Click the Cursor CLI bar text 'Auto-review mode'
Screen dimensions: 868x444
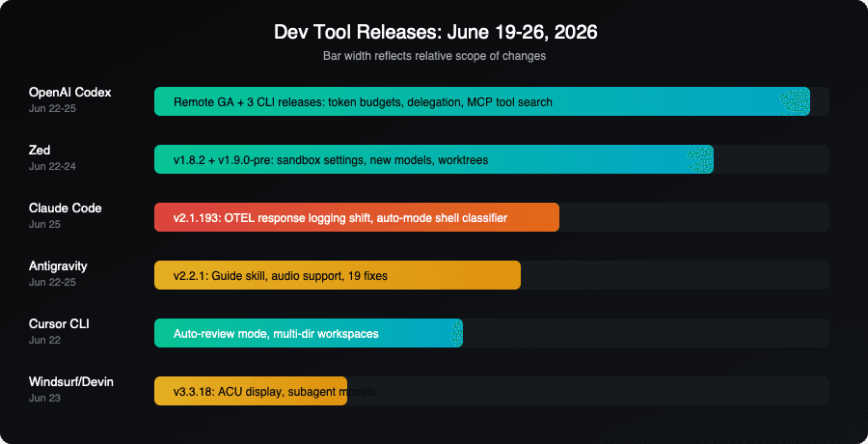221,334
